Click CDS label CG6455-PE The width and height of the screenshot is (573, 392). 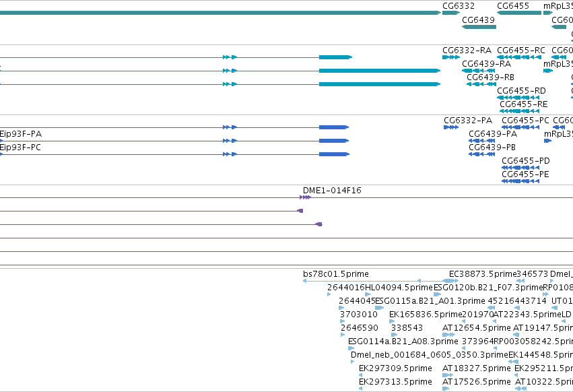[x=525, y=175]
